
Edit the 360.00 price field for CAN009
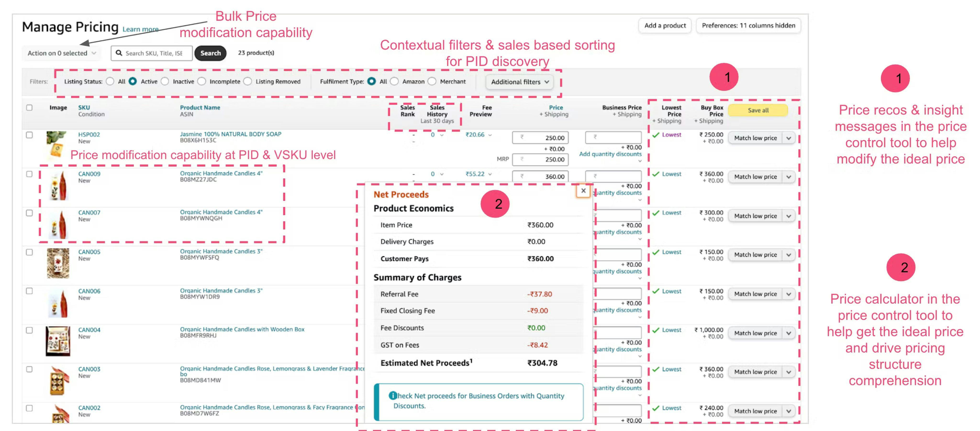point(540,176)
